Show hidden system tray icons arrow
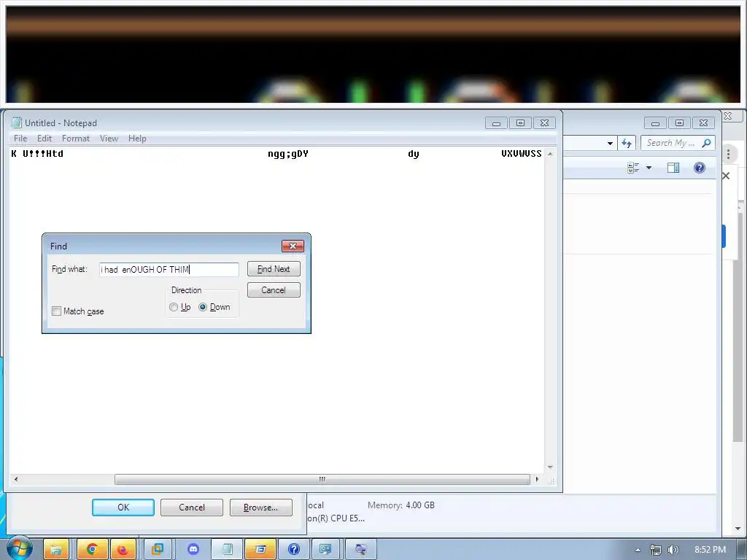 638,550
